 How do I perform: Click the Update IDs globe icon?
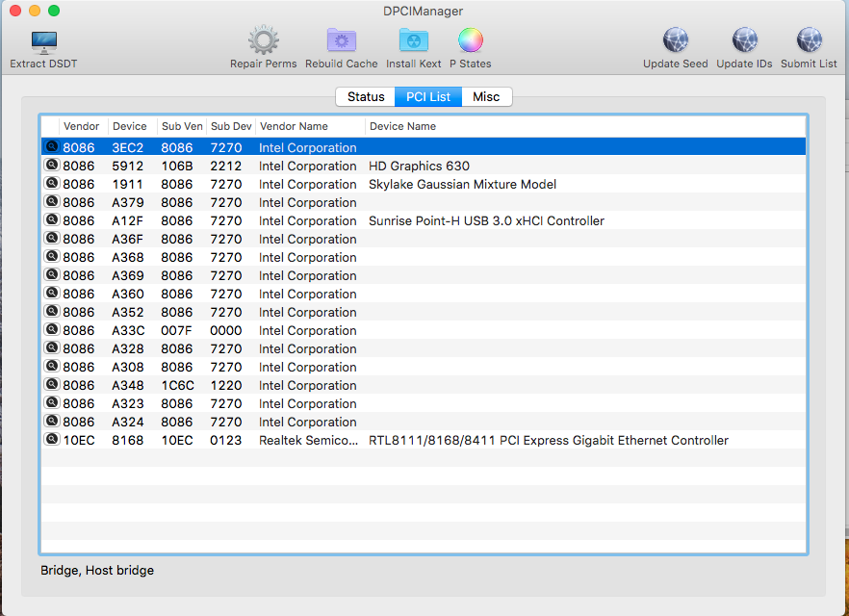pyautogui.click(x=744, y=40)
